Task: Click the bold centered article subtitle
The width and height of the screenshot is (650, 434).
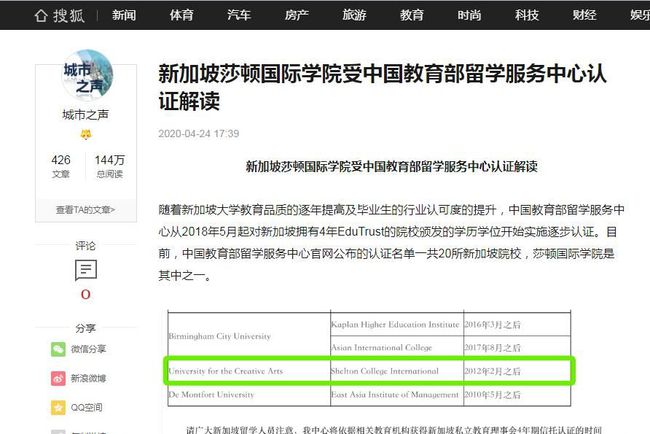Action: pos(391,167)
